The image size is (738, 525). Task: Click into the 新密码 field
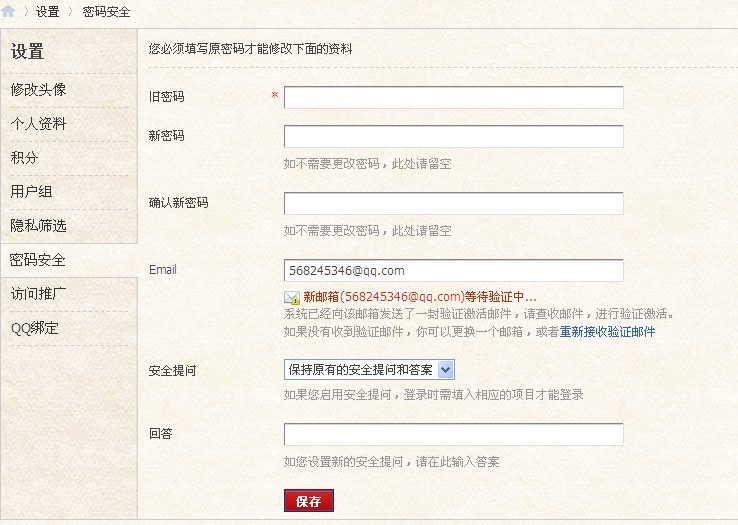click(453, 137)
